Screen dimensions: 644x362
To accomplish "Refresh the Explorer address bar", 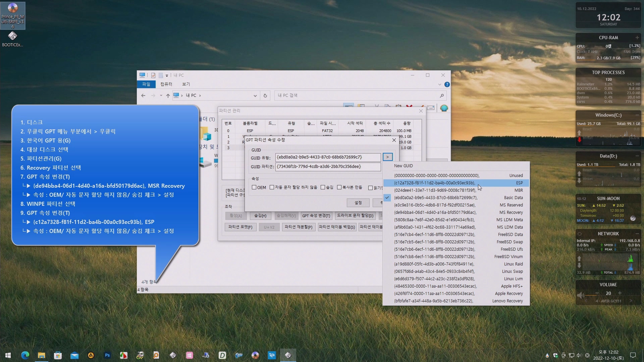I will click(x=265, y=96).
